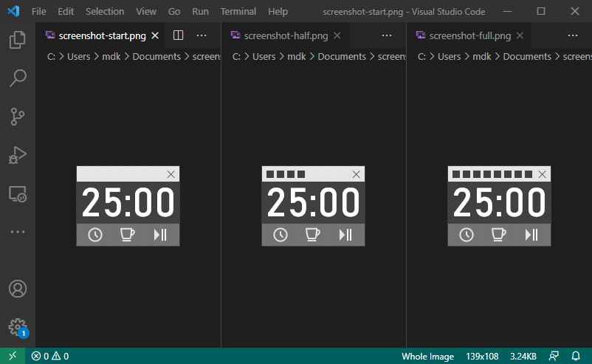Click the feedback icon in status bar
This screenshot has width=592, height=364.
point(554,356)
